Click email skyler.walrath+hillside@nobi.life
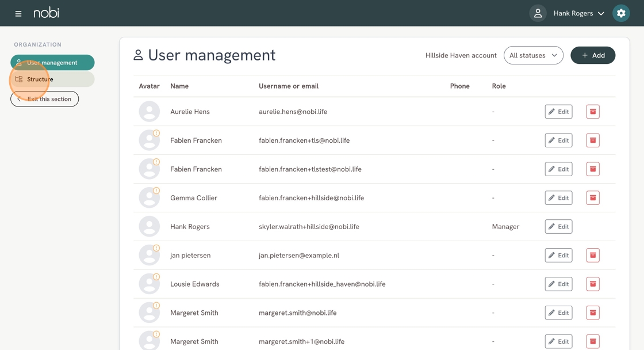 309,227
